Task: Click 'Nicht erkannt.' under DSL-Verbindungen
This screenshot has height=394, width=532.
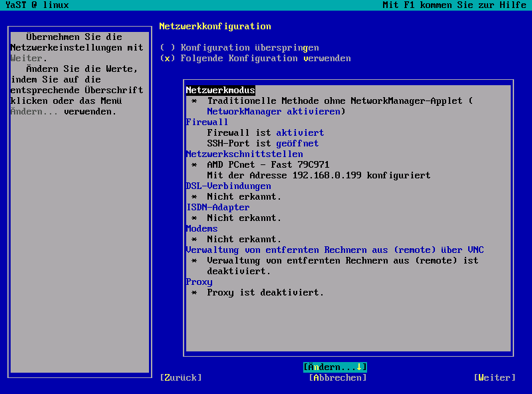Action: [x=244, y=196]
